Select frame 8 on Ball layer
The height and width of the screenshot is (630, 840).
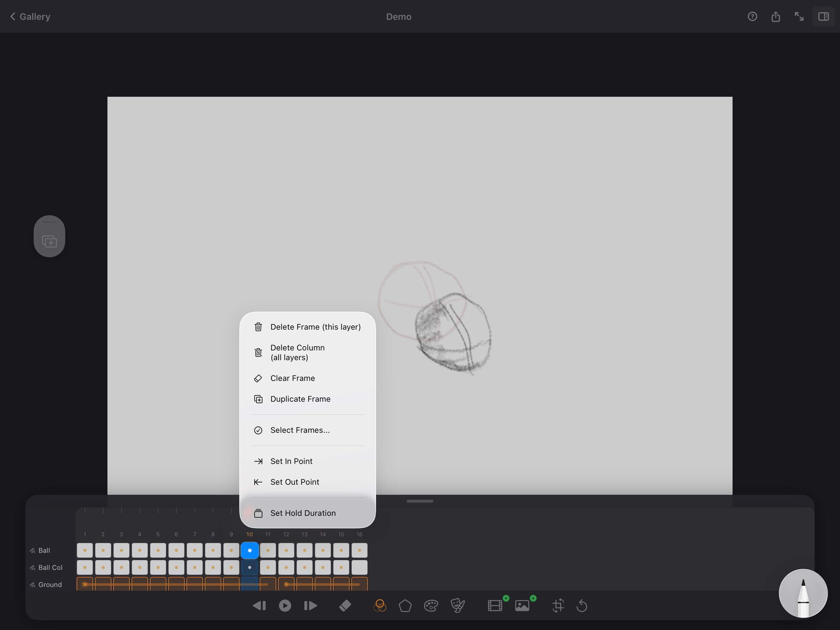pos(213,551)
